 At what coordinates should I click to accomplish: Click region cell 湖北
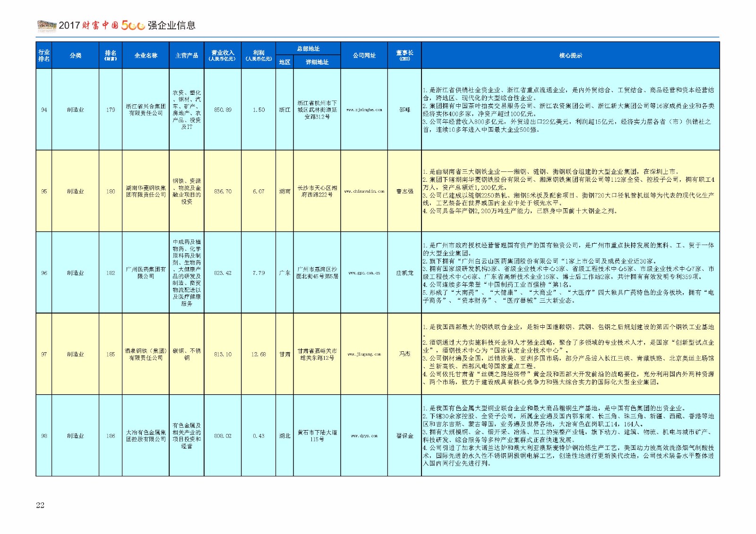pos(284,436)
